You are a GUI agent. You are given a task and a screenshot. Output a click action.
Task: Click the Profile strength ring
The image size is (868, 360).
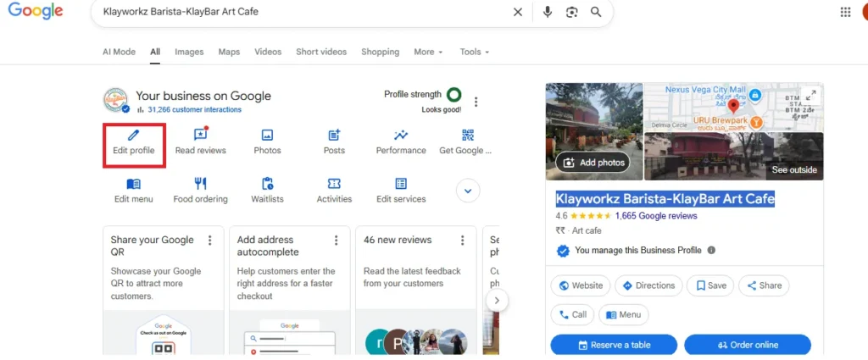point(454,95)
